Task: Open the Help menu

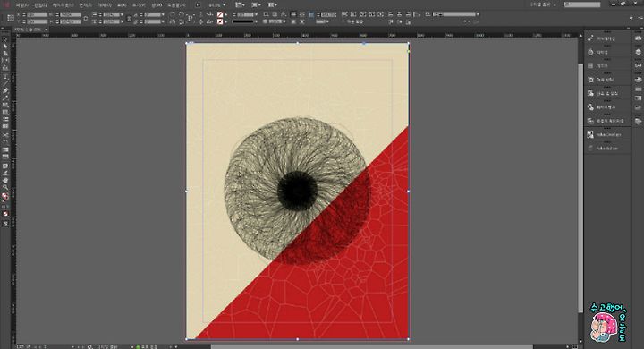Action: pos(176,5)
